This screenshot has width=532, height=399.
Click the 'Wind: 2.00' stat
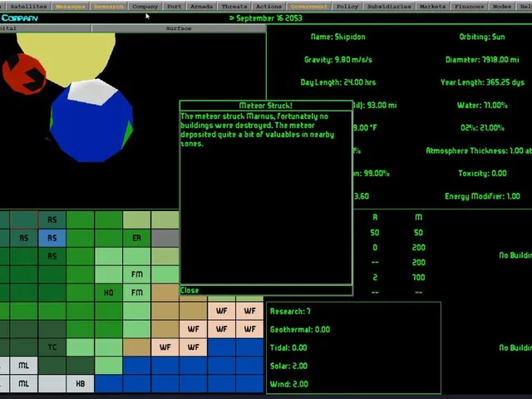tap(289, 384)
